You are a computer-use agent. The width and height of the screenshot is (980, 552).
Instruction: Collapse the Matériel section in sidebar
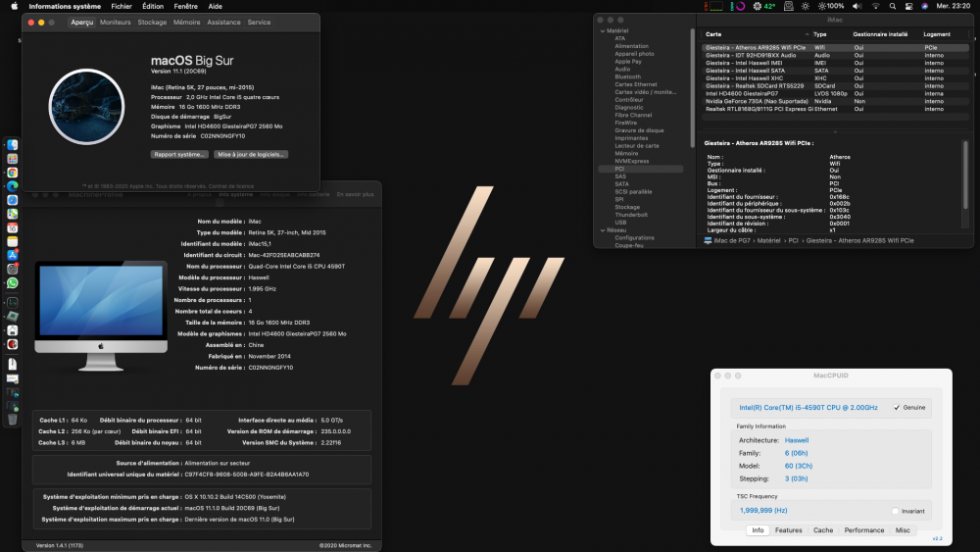(603, 30)
